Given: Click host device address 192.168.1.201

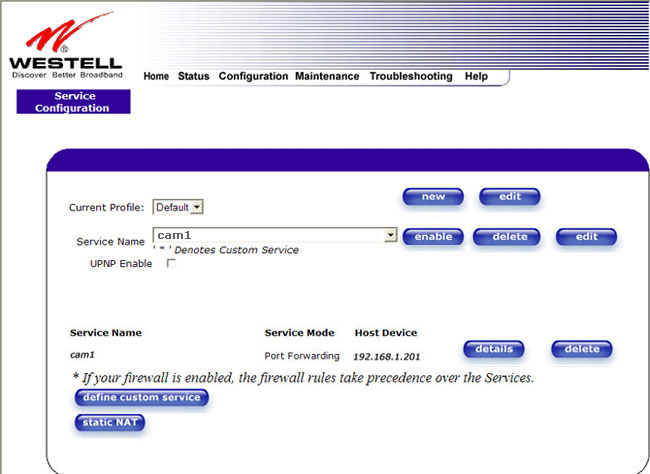Looking at the screenshot, I should (x=387, y=357).
